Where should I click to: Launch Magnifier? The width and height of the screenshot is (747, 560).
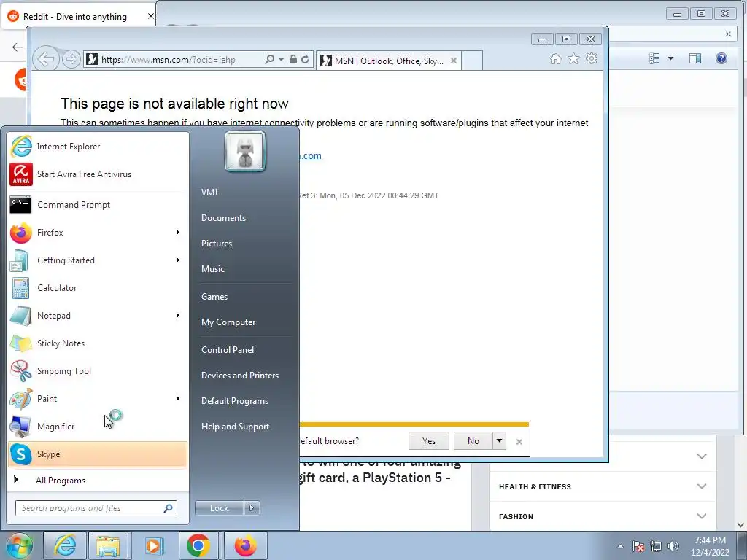98,426
